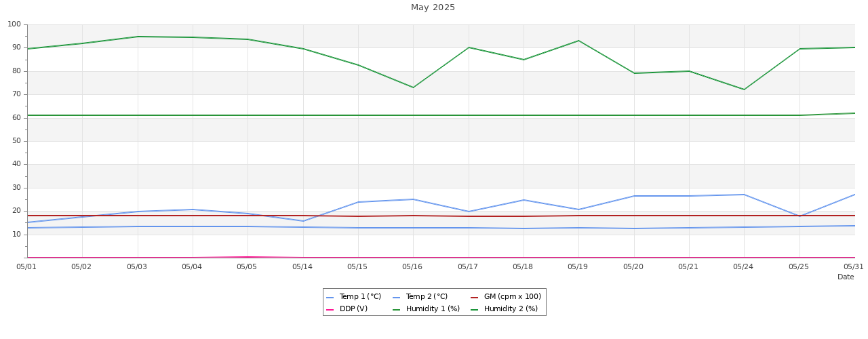Click the dark red GM legend marker
This screenshot has height=339, width=868.
tap(475, 298)
